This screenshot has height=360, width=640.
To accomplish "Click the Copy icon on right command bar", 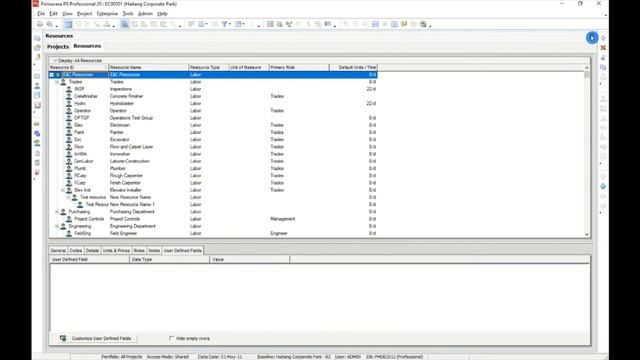I will [x=603, y=67].
